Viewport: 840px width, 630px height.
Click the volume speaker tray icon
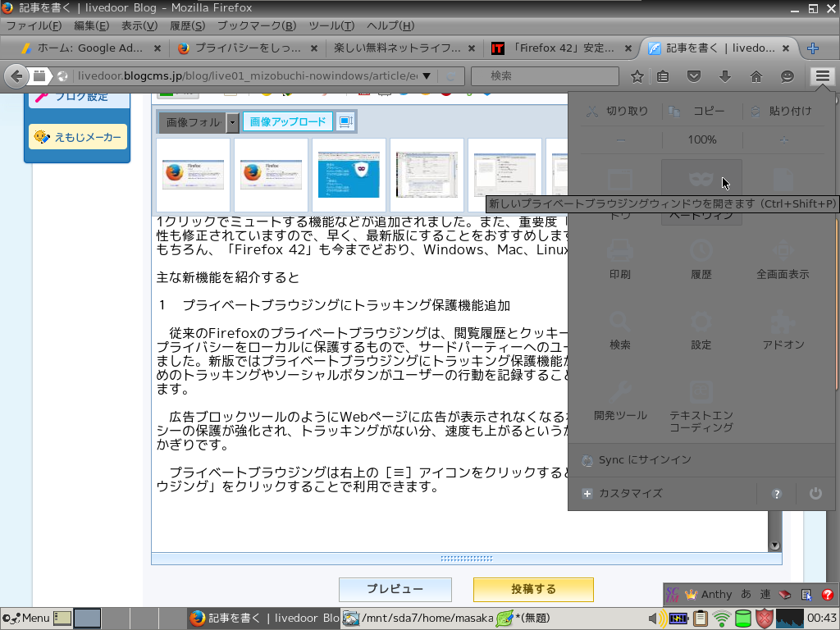655,619
